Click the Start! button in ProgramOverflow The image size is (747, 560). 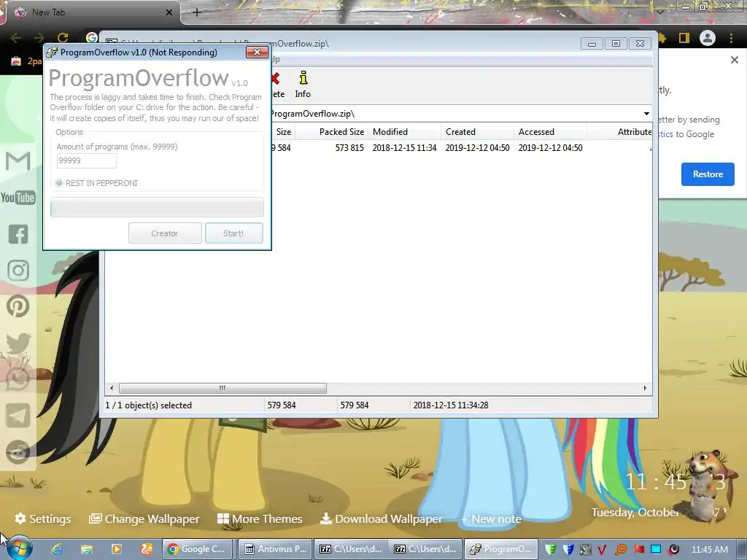click(234, 233)
